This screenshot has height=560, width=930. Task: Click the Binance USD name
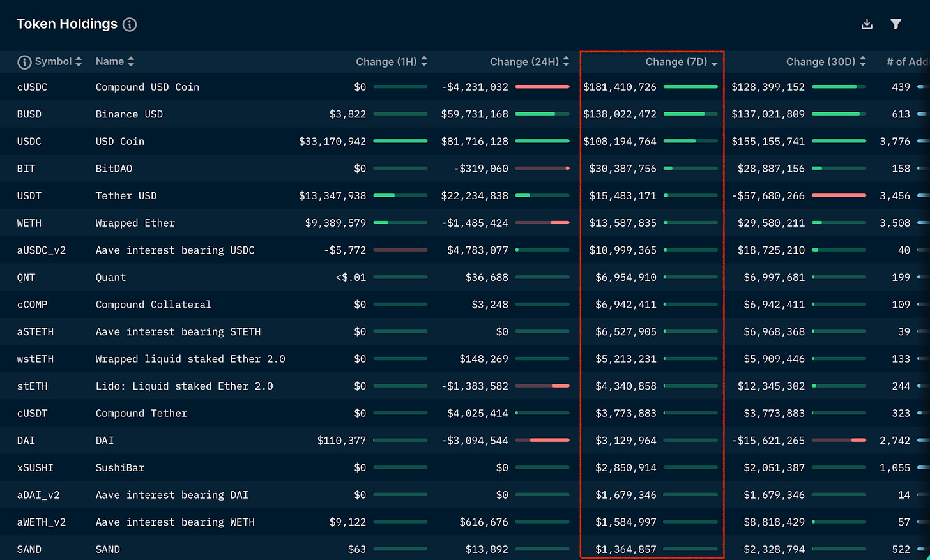click(129, 114)
